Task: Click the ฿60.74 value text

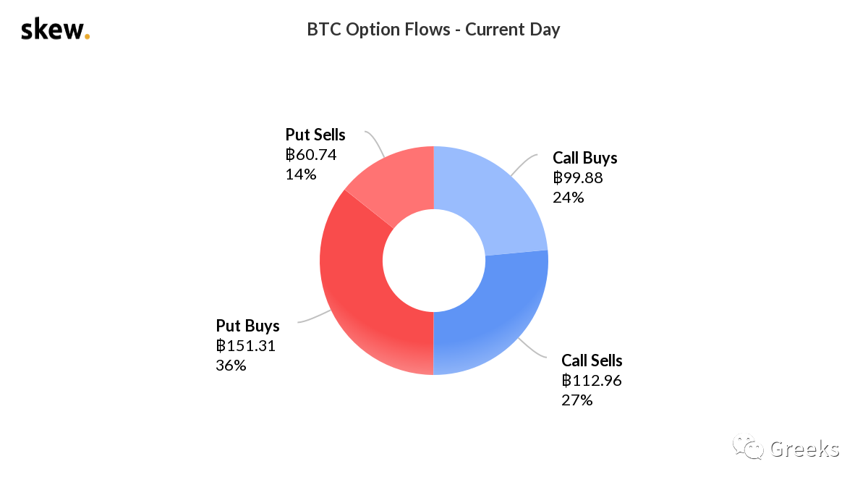Action: click(311, 154)
